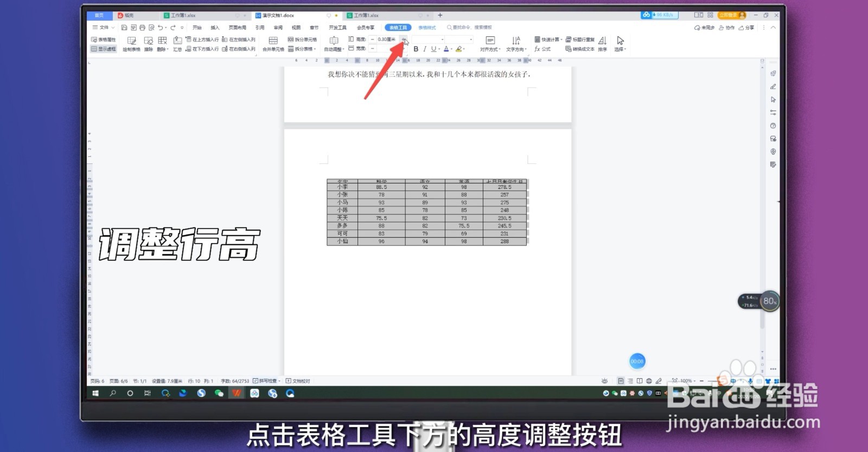This screenshot has height=452, width=868.
Task: Toggle Underline formatting
Action: [433, 49]
